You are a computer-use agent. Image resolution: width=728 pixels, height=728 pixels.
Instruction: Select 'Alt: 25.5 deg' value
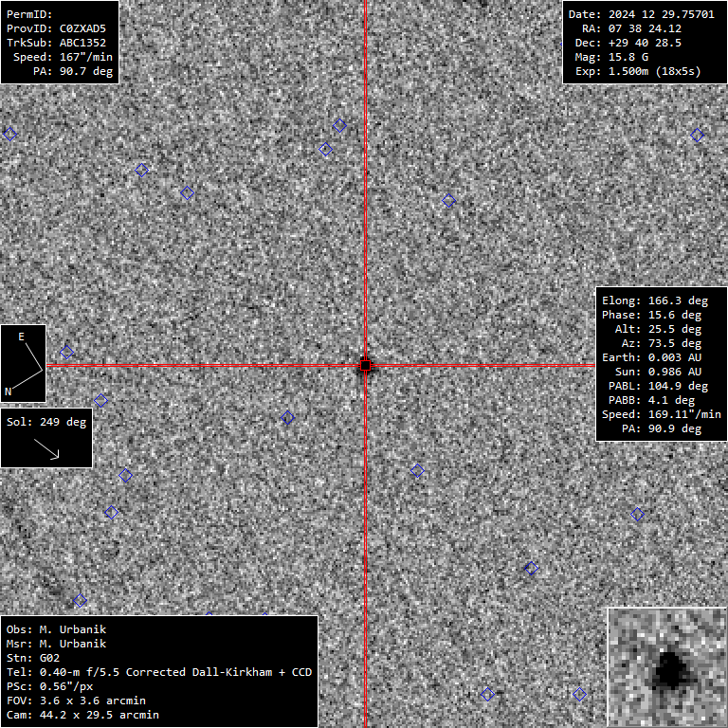click(658, 329)
